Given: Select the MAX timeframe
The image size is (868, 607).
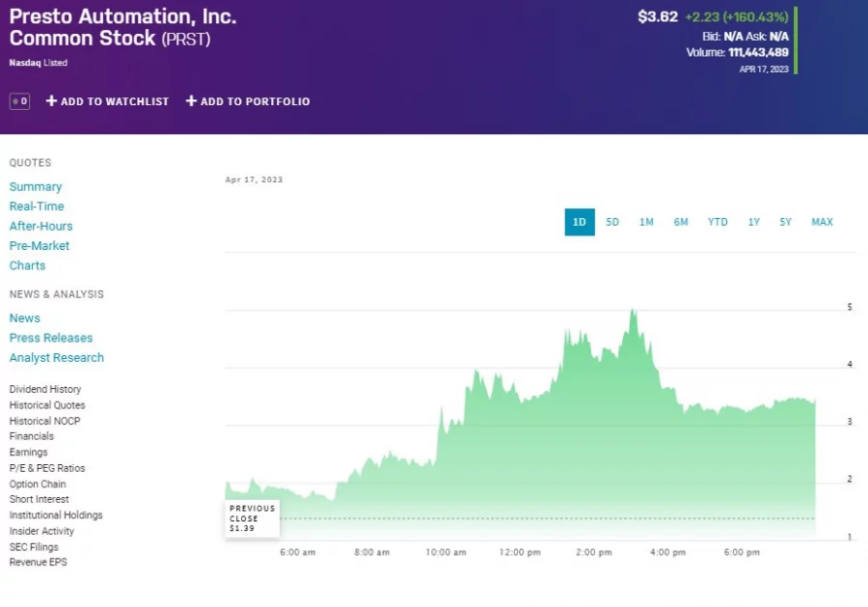Looking at the screenshot, I should [x=822, y=222].
